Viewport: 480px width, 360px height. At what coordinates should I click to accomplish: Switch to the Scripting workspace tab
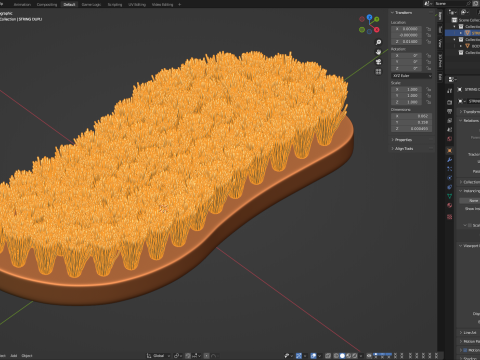pyautogui.click(x=115, y=5)
